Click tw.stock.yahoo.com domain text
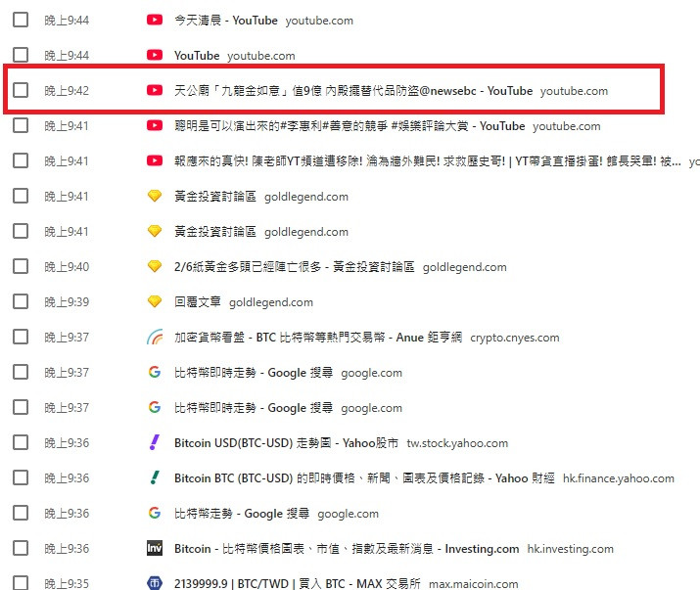The height and width of the screenshot is (590, 700). coord(457,444)
